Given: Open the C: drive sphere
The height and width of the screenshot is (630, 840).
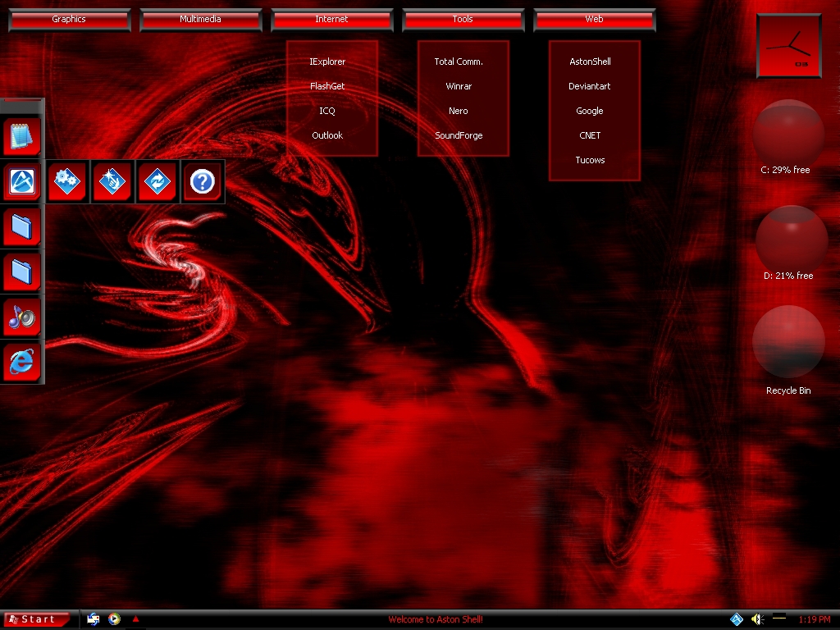Looking at the screenshot, I should point(788,134).
